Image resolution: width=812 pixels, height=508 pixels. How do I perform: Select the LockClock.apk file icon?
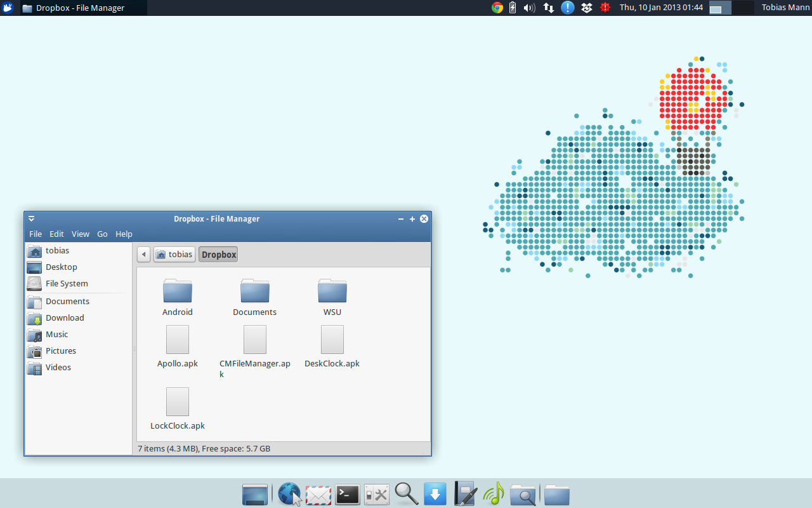coord(178,402)
